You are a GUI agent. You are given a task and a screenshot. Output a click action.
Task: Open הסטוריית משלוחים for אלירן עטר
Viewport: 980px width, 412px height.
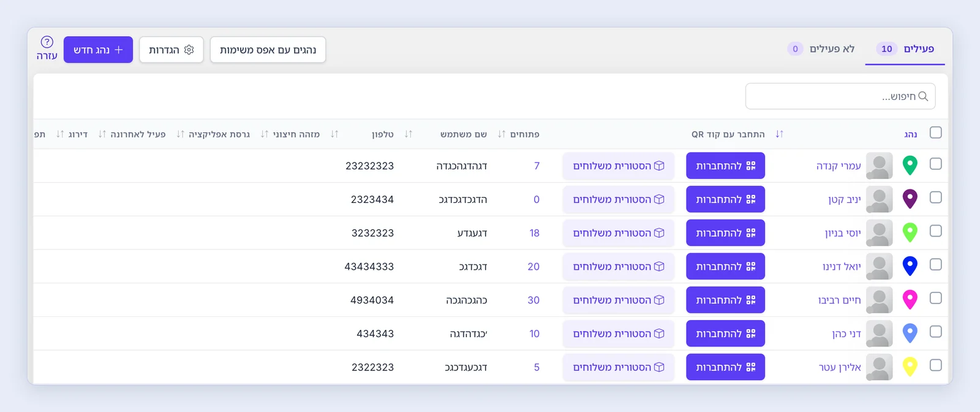point(619,367)
